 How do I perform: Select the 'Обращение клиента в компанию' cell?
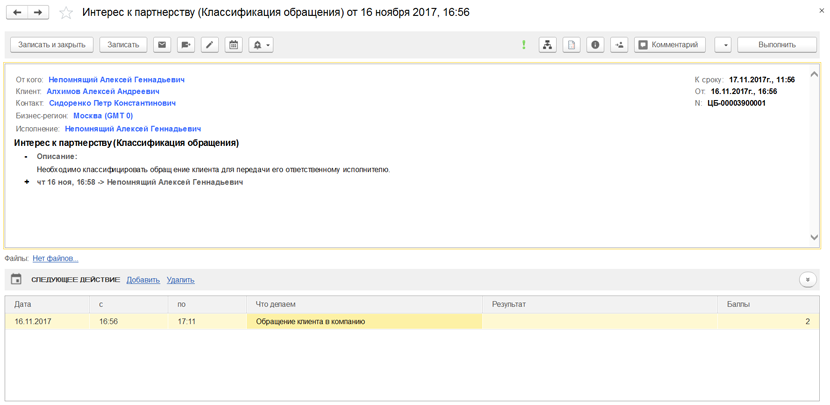click(x=362, y=322)
